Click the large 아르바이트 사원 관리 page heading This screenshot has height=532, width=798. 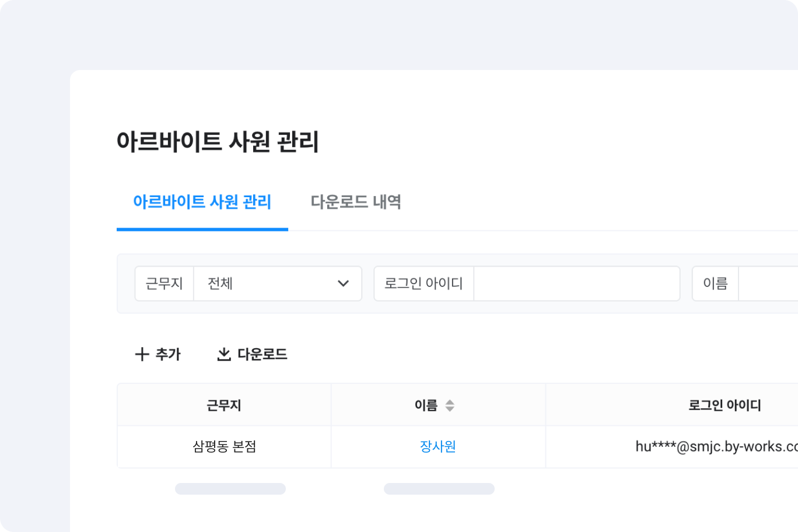(218, 142)
